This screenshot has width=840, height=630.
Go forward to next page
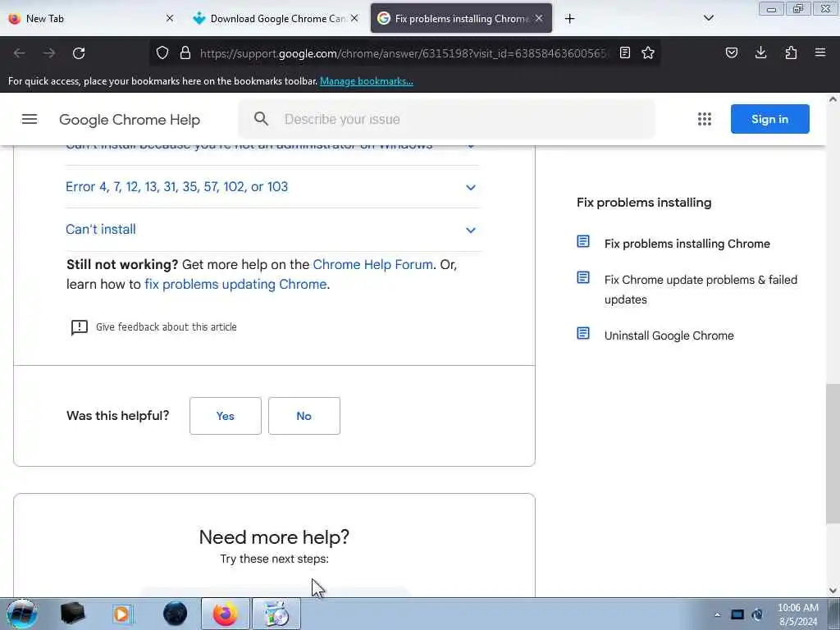click(x=49, y=53)
